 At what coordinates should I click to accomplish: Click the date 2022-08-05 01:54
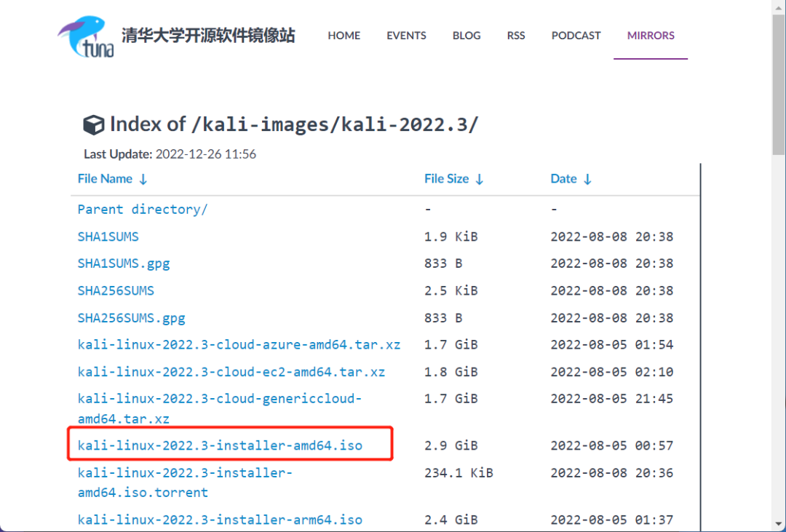pyautogui.click(x=611, y=345)
